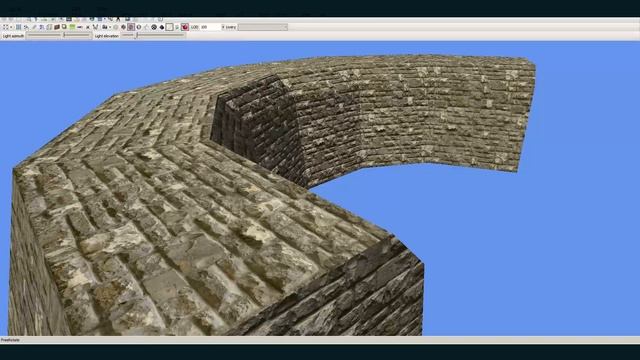Open the small arrow beside four-dot icon
The image size is (640, 360).
11,27
